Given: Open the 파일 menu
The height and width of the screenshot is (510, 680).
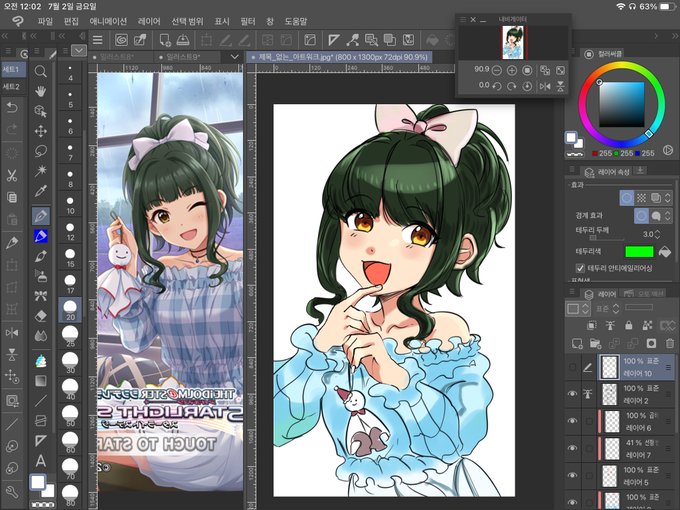Looking at the screenshot, I should (45, 21).
